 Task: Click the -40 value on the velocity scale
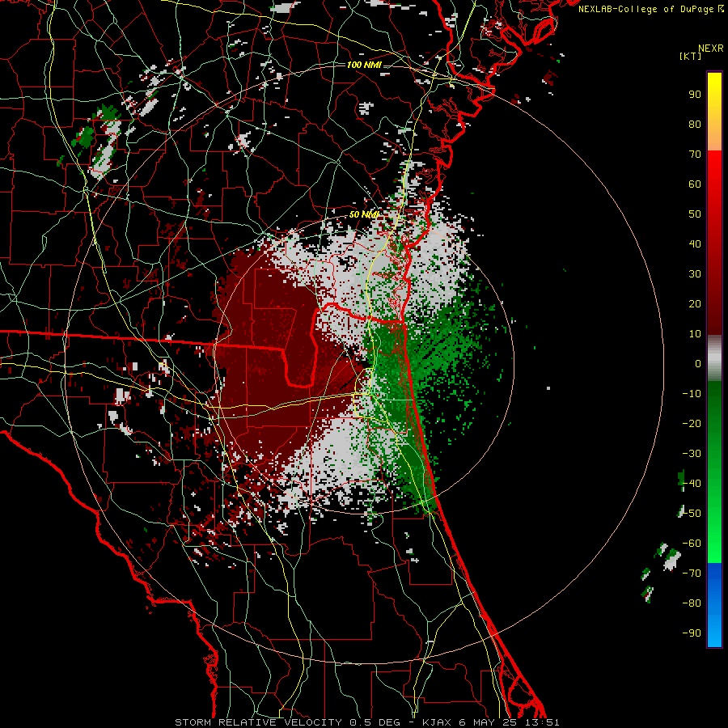[x=692, y=484]
